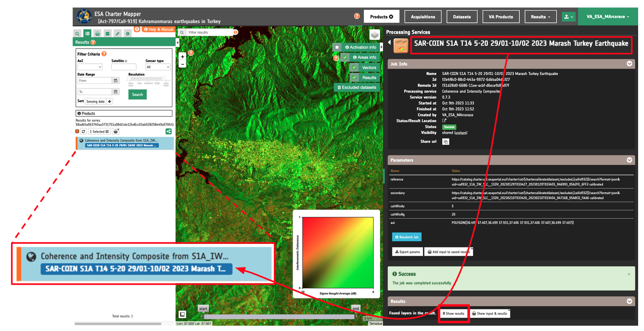Dismiss the Success message

pos(629,274)
